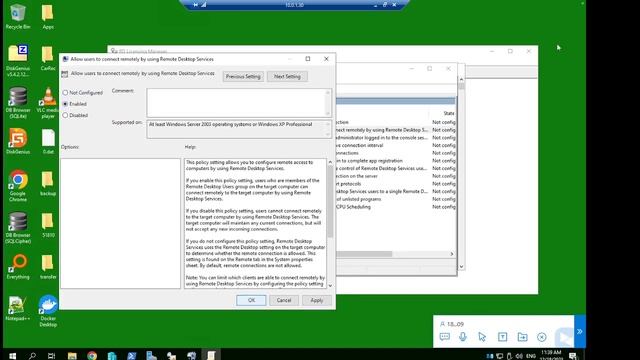
Task: Select the Enabled radio button
Action: point(65,104)
